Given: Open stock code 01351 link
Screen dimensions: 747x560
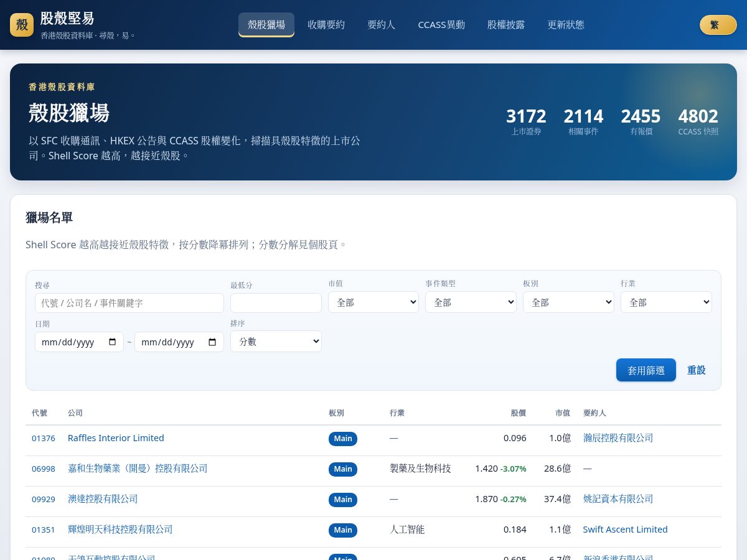Looking at the screenshot, I should click(44, 530).
